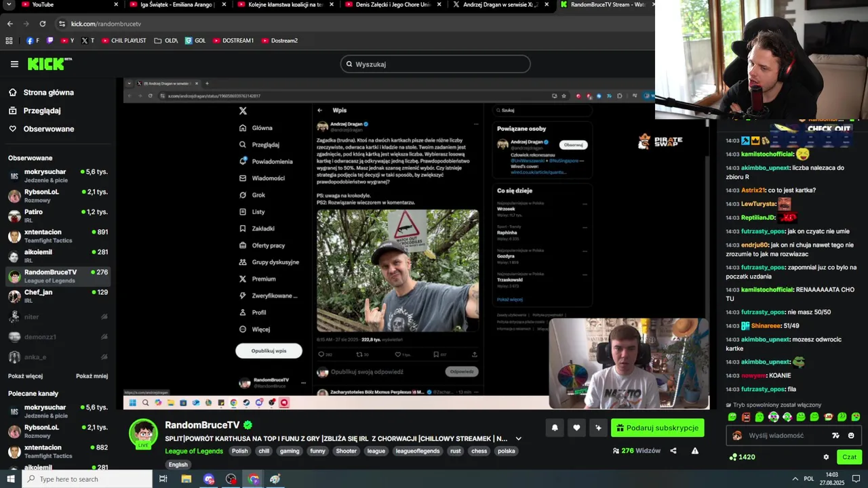Open the CHIL PLAYLIST bookmark
The height and width of the screenshot is (488, 868).
[124, 41]
